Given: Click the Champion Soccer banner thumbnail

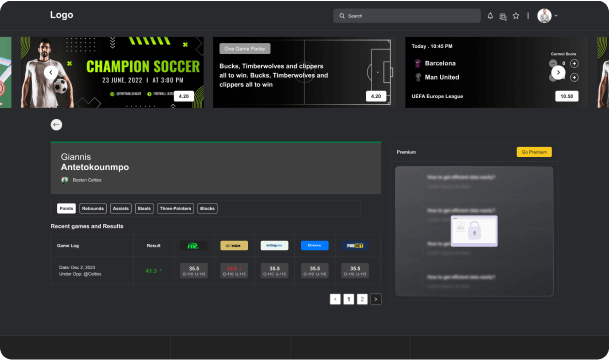Looking at the screenshot, I should pos(112,72).
